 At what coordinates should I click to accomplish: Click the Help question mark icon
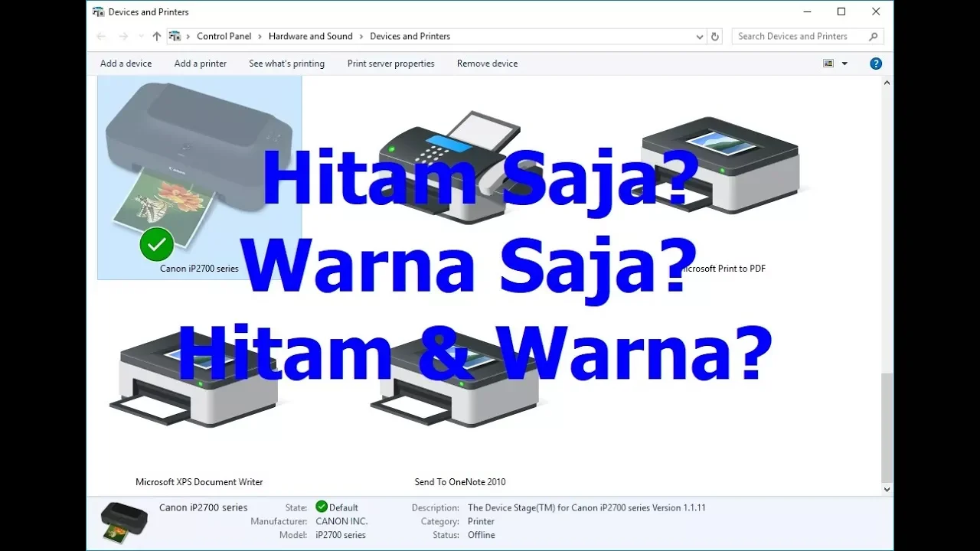tap(876, 64)
